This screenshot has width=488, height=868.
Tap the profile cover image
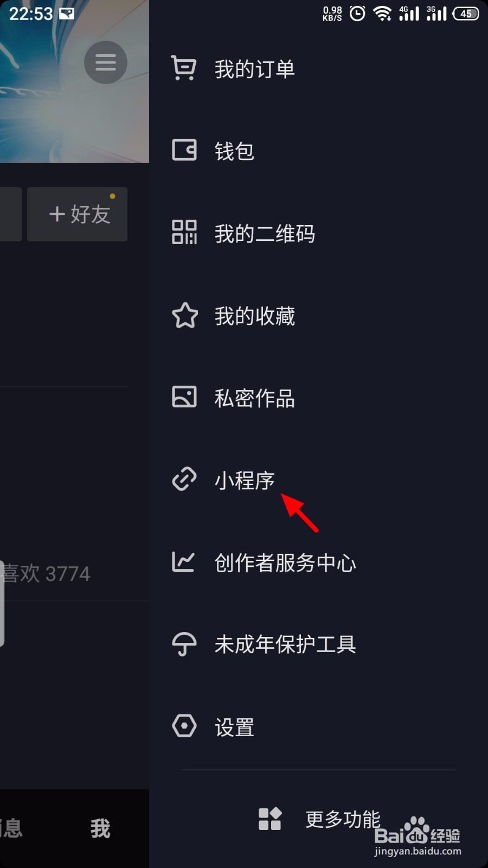[x=74, y=81]
